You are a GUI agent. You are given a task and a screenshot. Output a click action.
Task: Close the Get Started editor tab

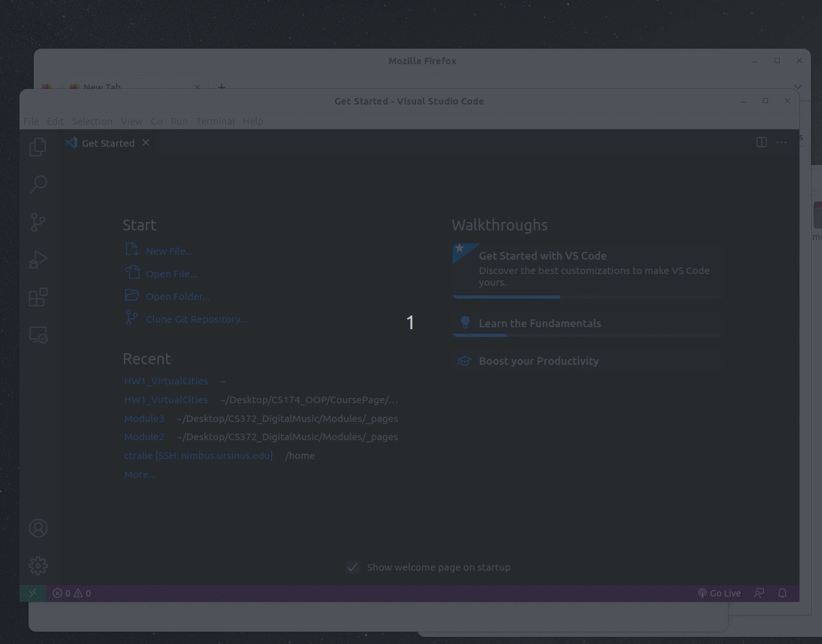click(x=146, y=143)
